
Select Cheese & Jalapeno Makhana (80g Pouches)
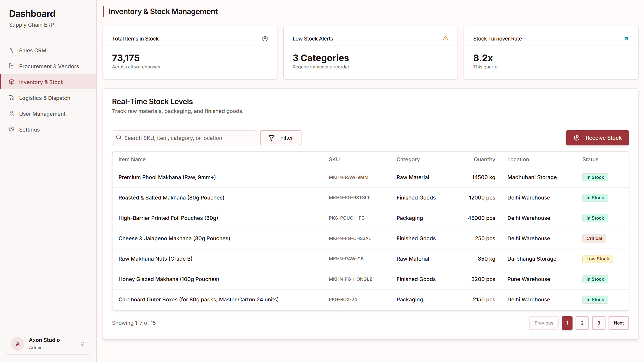click(x=174, y=238)
